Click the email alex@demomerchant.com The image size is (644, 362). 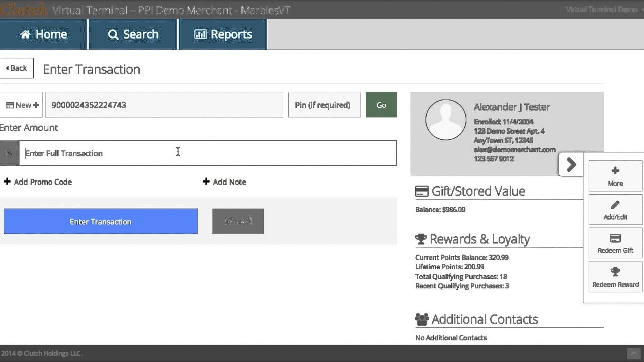point(515,149)
